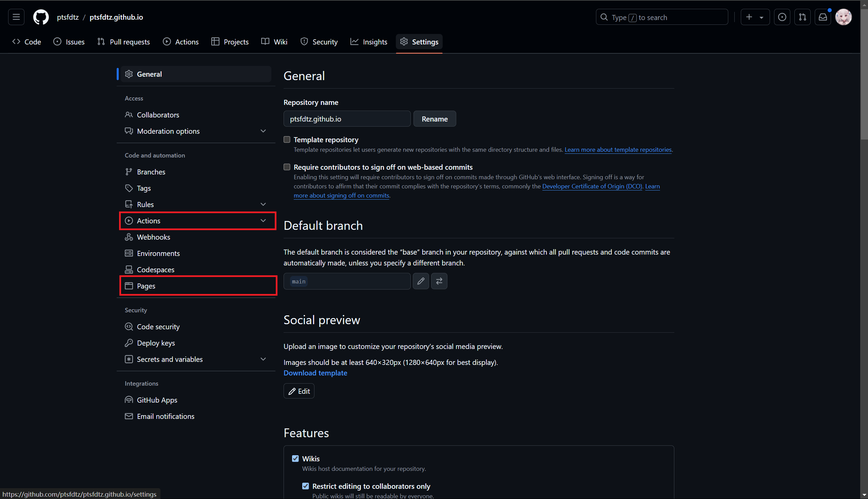Screen dimensions: 868x499
Task: Switch to the Security tab
Action: (x=319, y=42)
